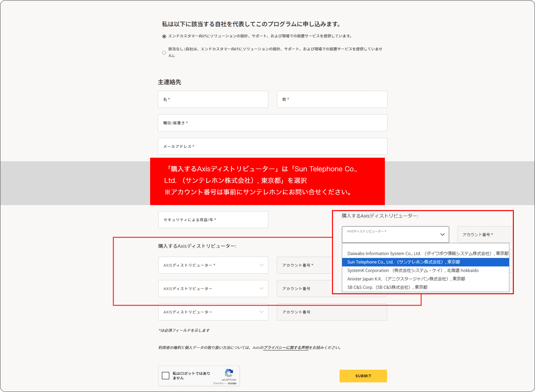Screen dimensions: 535x392
Task: Click the 購入するAxisディストリビューター: label in main form
Action: tap(197, 246)
